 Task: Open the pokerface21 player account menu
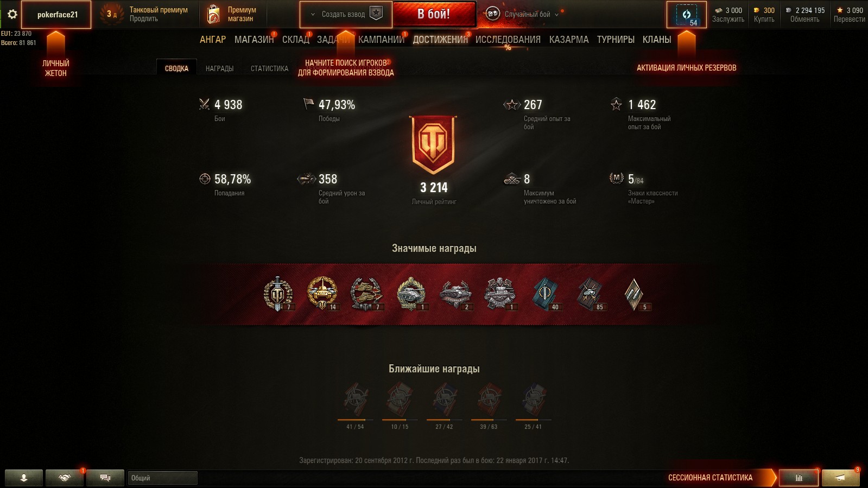56,15
